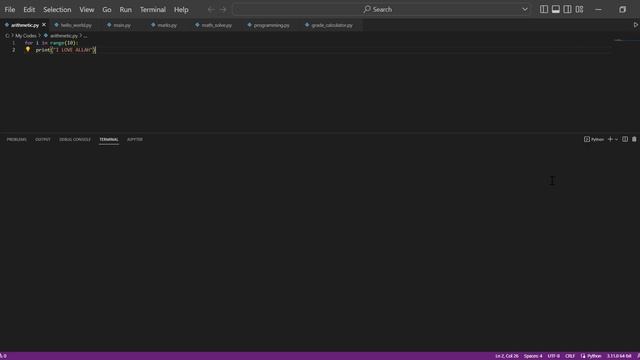Open the Run menu

pyautogui.click(x=125, y=9)
